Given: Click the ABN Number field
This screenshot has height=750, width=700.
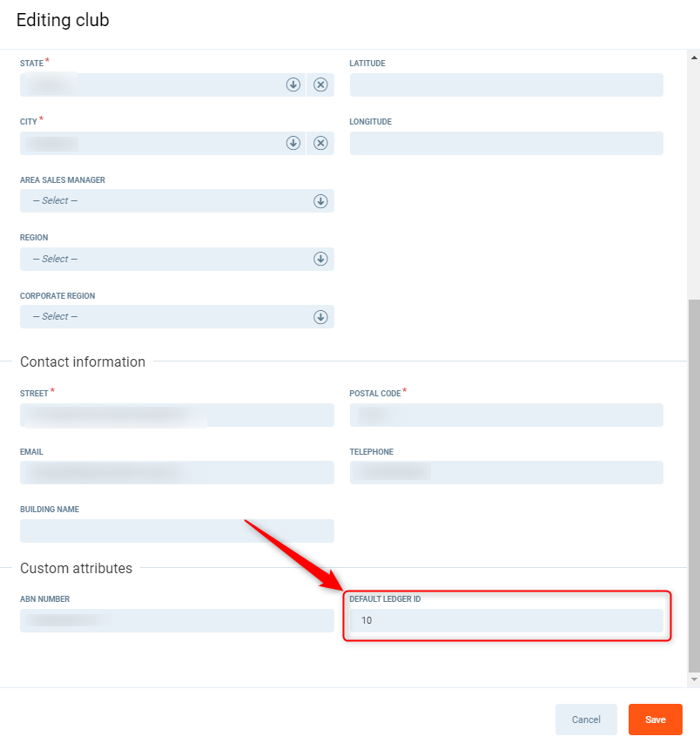Looking at the screenshot, I should click(x=177, y=620).
